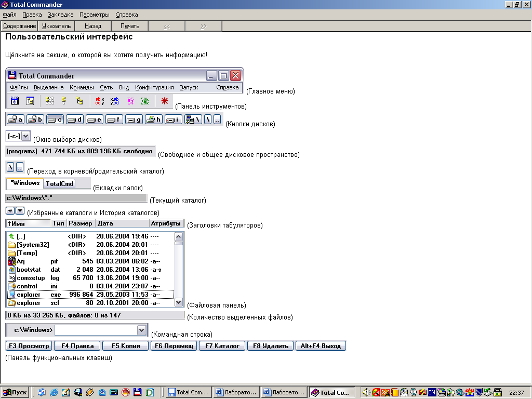Screen dimensions: 532x399
Task: Open the Параметры menu
Action: 95,15
